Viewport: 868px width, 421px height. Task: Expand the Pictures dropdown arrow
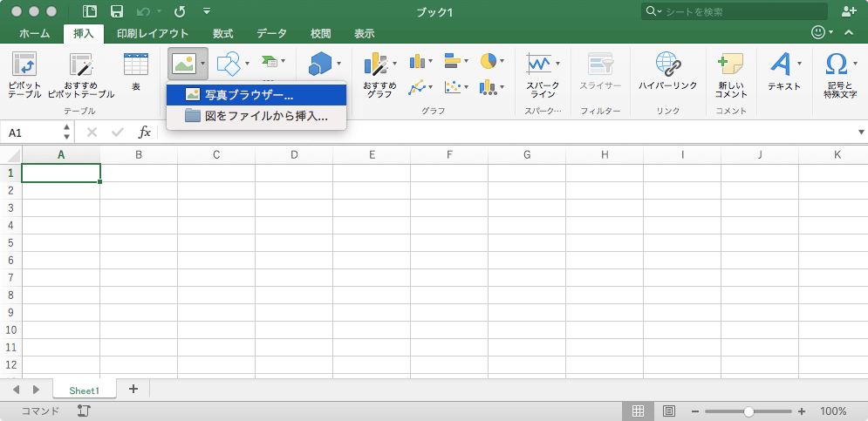pyautogui.click(x=202, y=64)
